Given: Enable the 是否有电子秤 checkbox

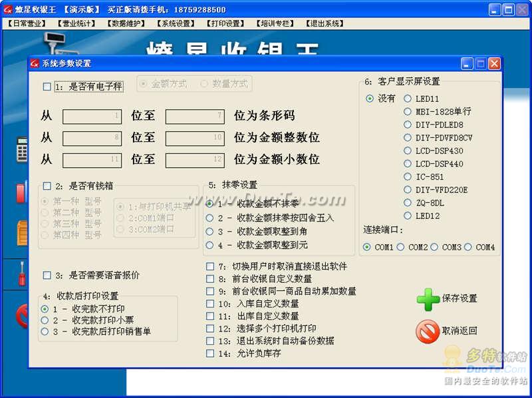Looking at the screenshot, I should 47,87.
